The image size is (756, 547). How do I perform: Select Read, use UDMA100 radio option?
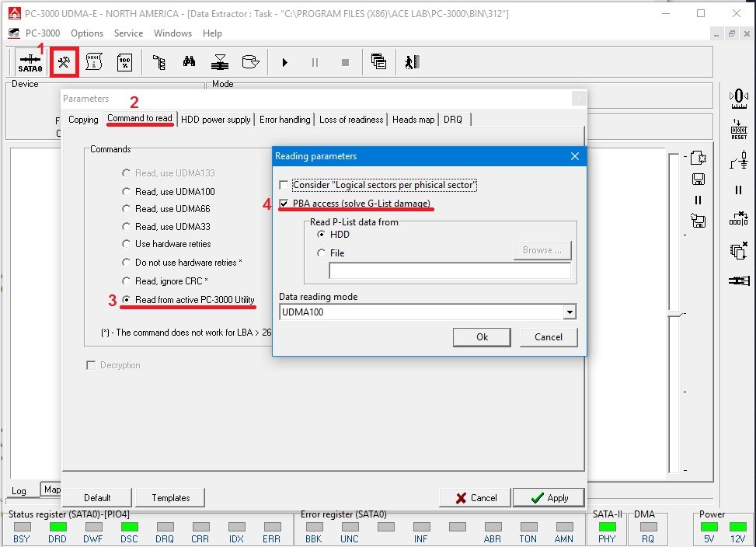point(127,191)
